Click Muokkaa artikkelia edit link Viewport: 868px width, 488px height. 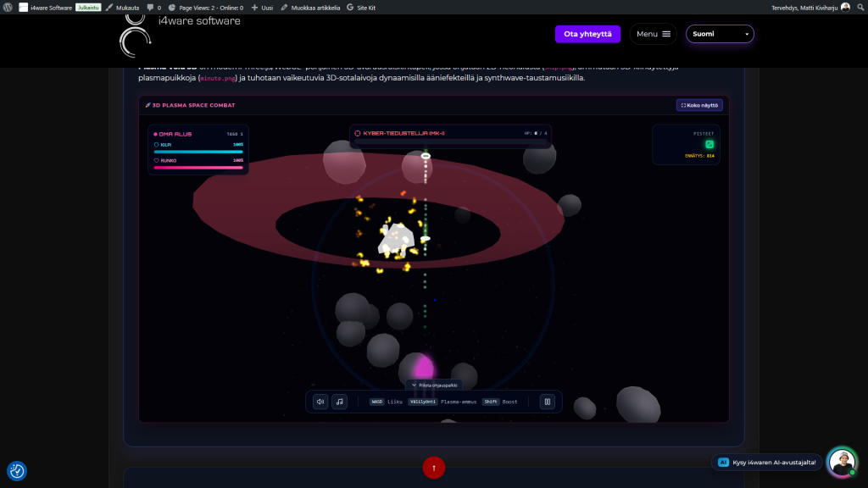click(x=310, y=8)
